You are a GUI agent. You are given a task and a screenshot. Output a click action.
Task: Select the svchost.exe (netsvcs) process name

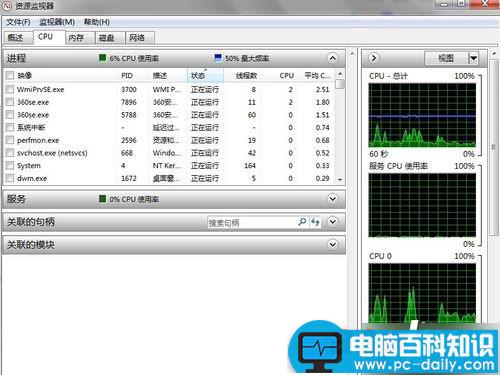coord(52,153)
